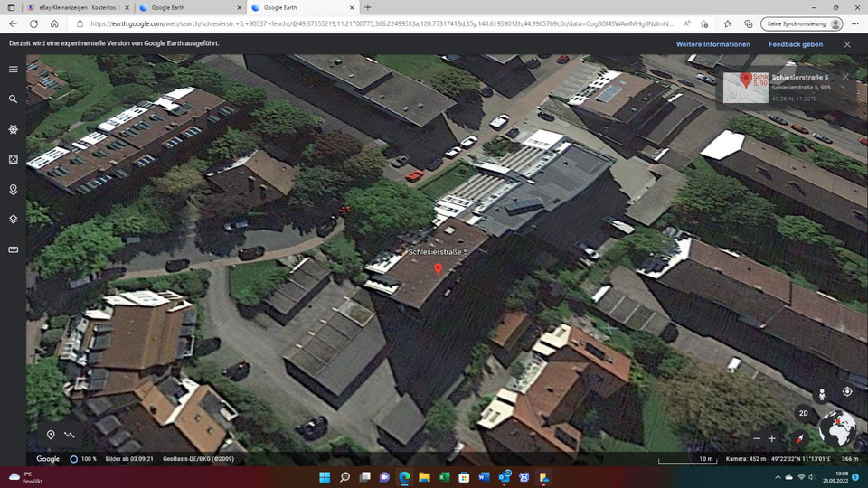
Task: Open the 'Weitere Informationen' link
Action: click(712, 43)
